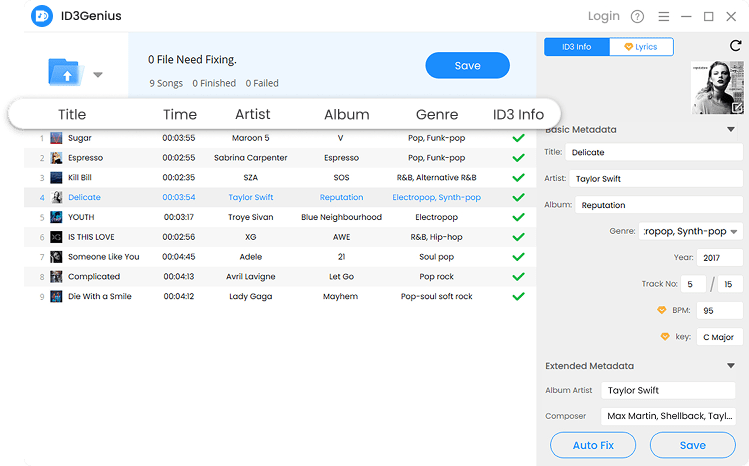This screenshot has width=749, height=466.
Task: Click the IS THIS LOVE album art
Action: tap(56, 237)
